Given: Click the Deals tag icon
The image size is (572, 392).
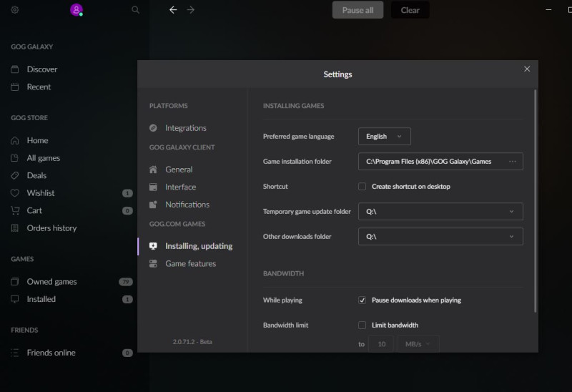Looking at the screenshot, I should (x=14, y=175).
